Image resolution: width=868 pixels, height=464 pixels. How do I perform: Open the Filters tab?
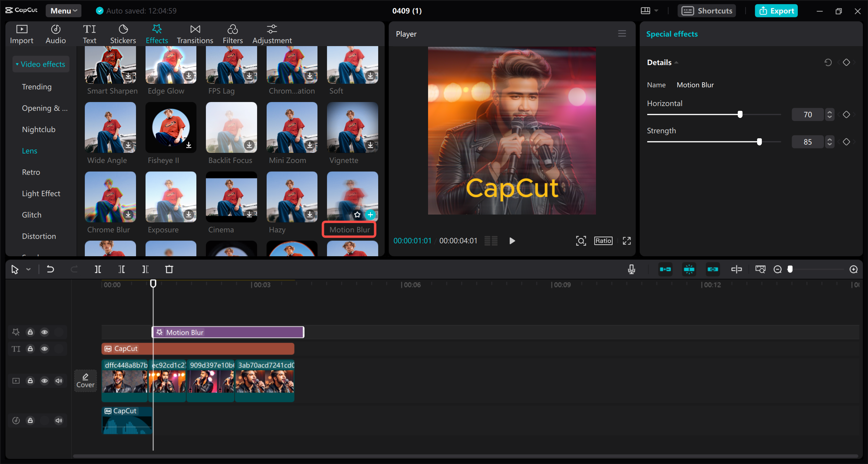coord(233,34)
